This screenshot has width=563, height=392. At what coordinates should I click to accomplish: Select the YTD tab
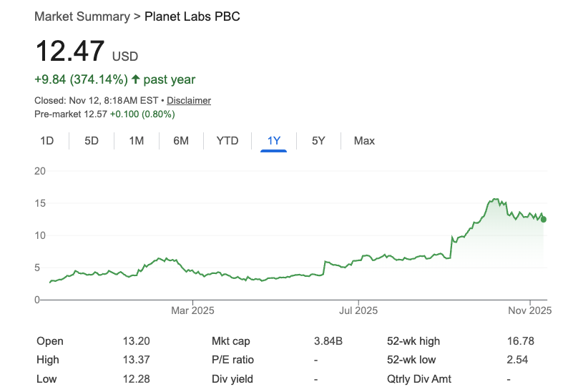227,141
